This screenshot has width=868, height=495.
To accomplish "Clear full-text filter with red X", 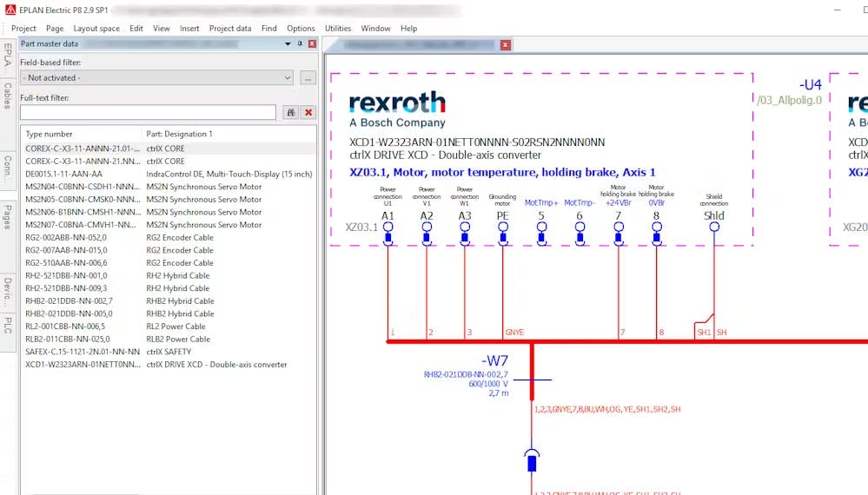I will click(308, 112).
